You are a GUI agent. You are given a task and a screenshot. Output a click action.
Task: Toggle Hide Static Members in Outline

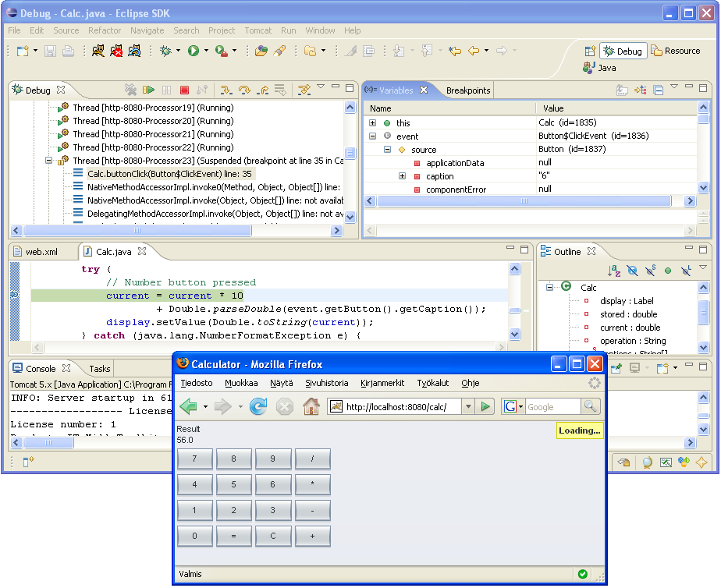tap(650, 271)
